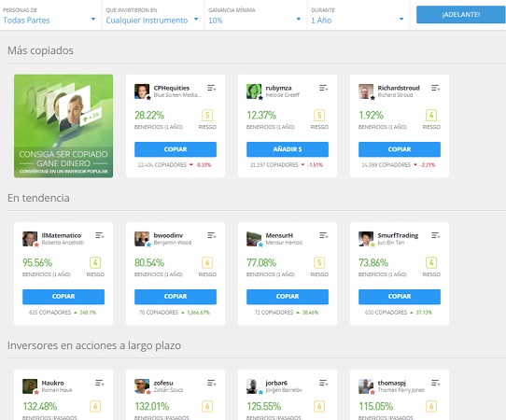Open IlMatematico username link
Image resolution: width=506 pixels, height=420 pixels.
click(62, 235)
